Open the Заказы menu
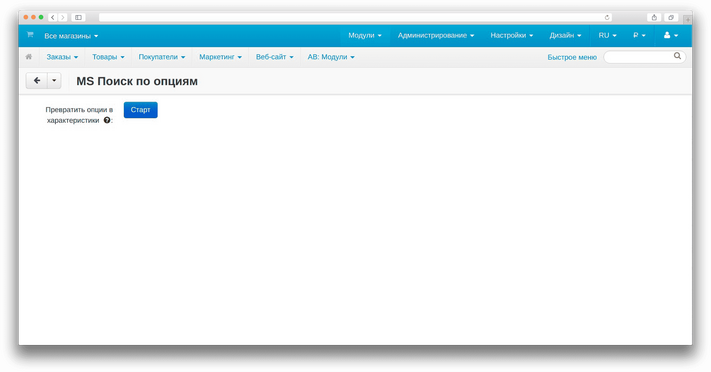 (x=62, y=57)
